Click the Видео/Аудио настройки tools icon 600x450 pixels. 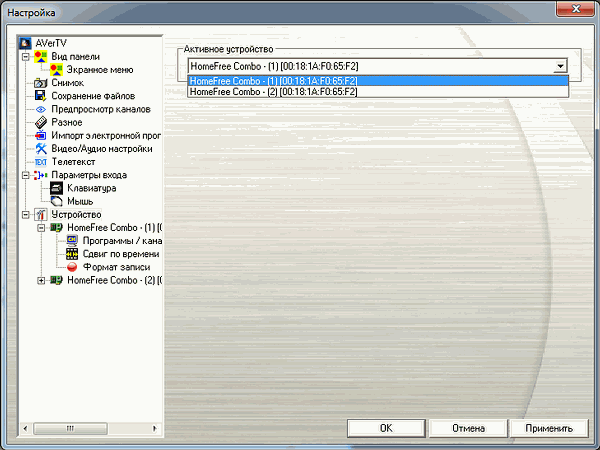tap(41, 149)
